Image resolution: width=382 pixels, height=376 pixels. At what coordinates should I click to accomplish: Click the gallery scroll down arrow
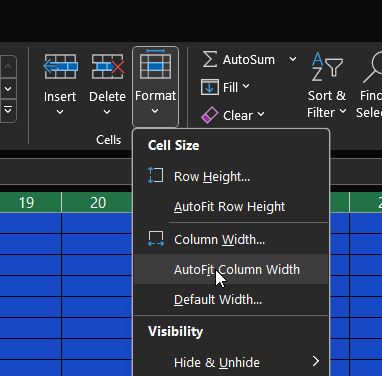[x=8, y=89]
